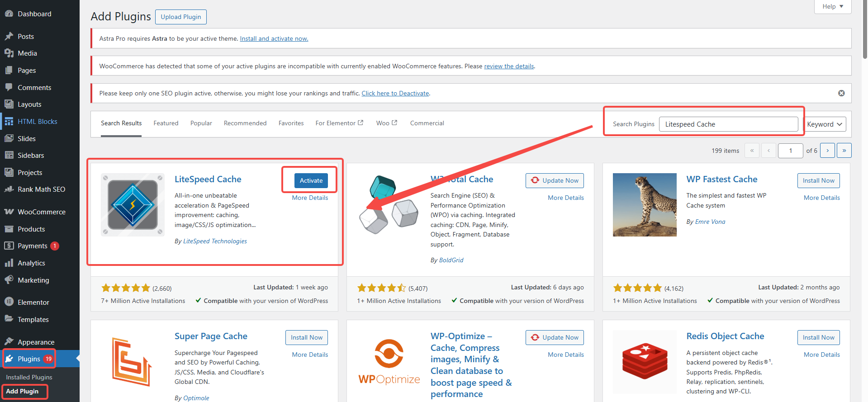868x402 pixels.
Task: Open Add Plugin submenu item
Action: tap(22, 391)
